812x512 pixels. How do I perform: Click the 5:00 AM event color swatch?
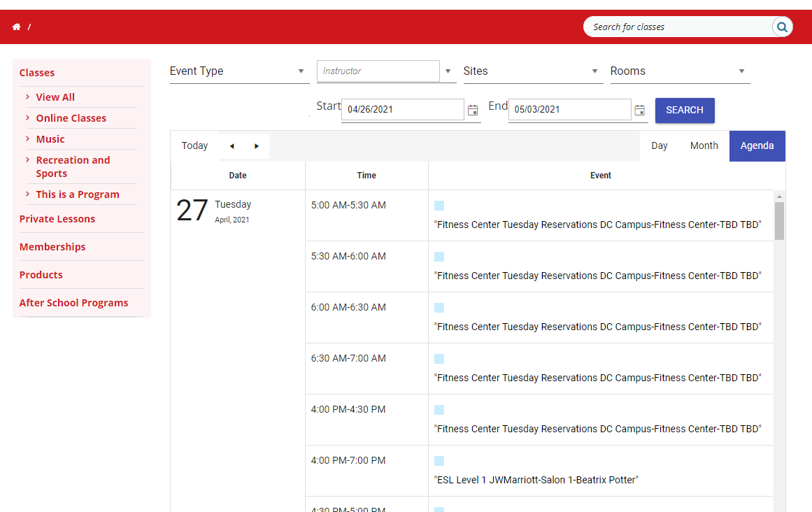click(439, 206)
